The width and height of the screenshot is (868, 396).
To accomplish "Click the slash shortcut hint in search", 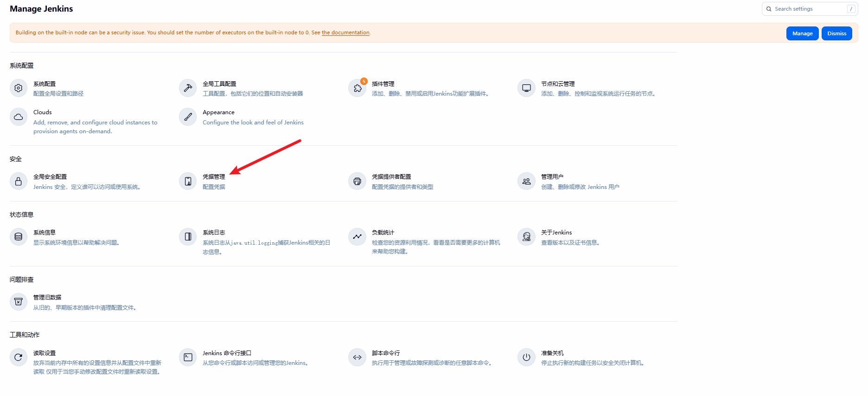I will click(851, 9).
